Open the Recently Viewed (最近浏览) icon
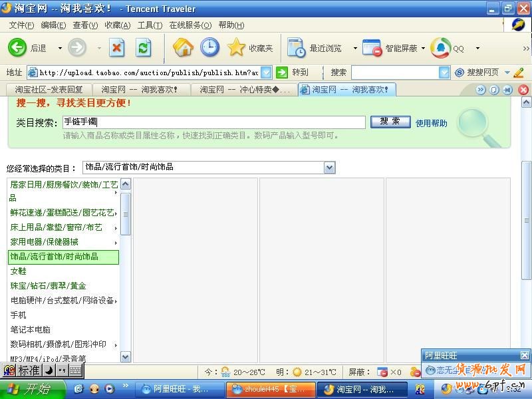 tap(297, 48)
